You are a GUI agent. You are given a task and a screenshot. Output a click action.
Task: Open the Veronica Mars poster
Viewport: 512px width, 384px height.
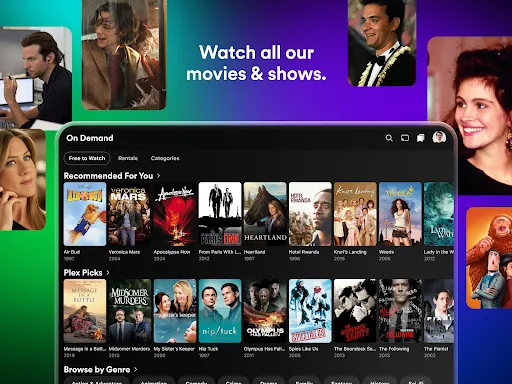point(130,214)
